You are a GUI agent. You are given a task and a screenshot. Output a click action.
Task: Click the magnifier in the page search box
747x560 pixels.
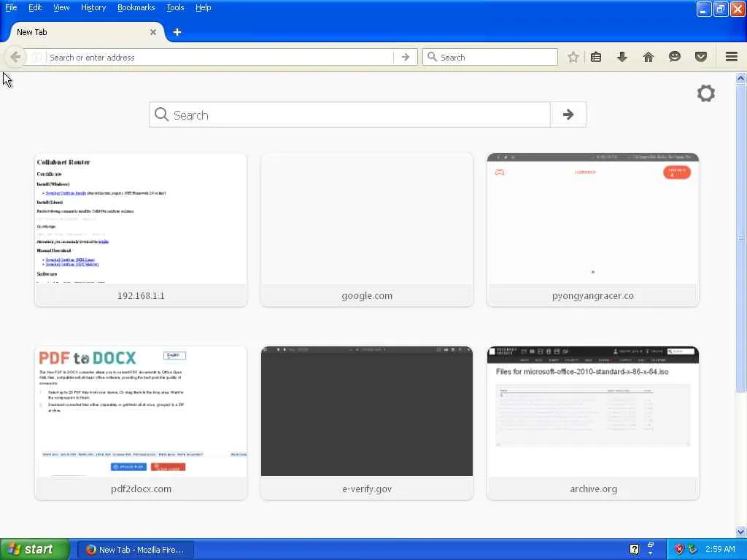click(161, 114)
